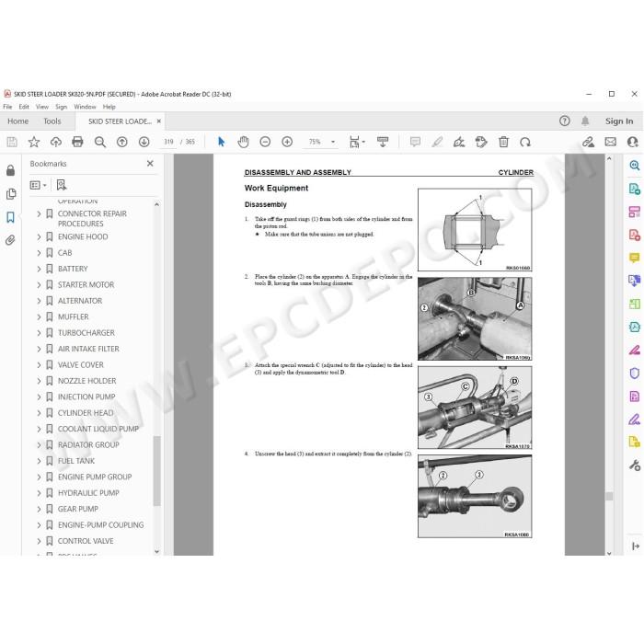Send file by email icon
This screenshot has height=644, width=644.
click(610, 142)
